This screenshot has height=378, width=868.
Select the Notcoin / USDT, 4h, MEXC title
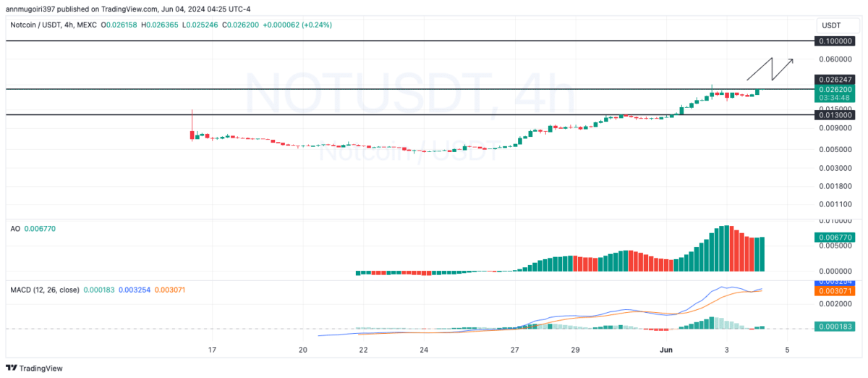(x=54, y=25)
